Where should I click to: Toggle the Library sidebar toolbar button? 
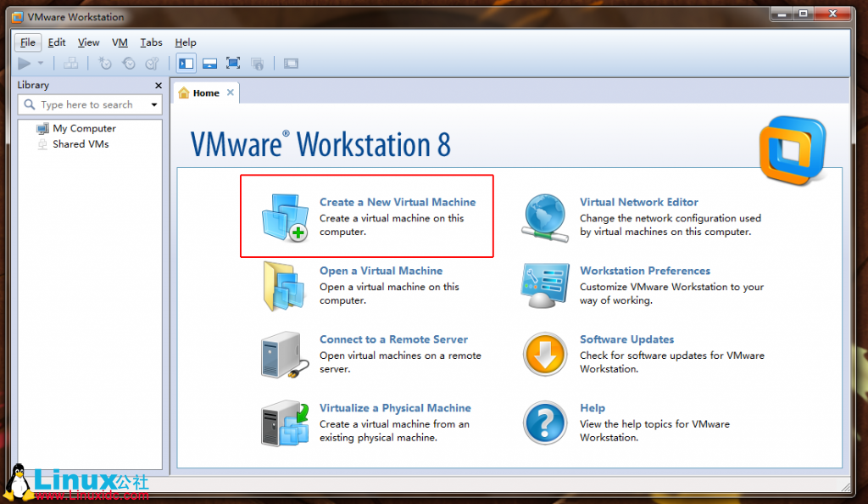click(x=186, y=64)
